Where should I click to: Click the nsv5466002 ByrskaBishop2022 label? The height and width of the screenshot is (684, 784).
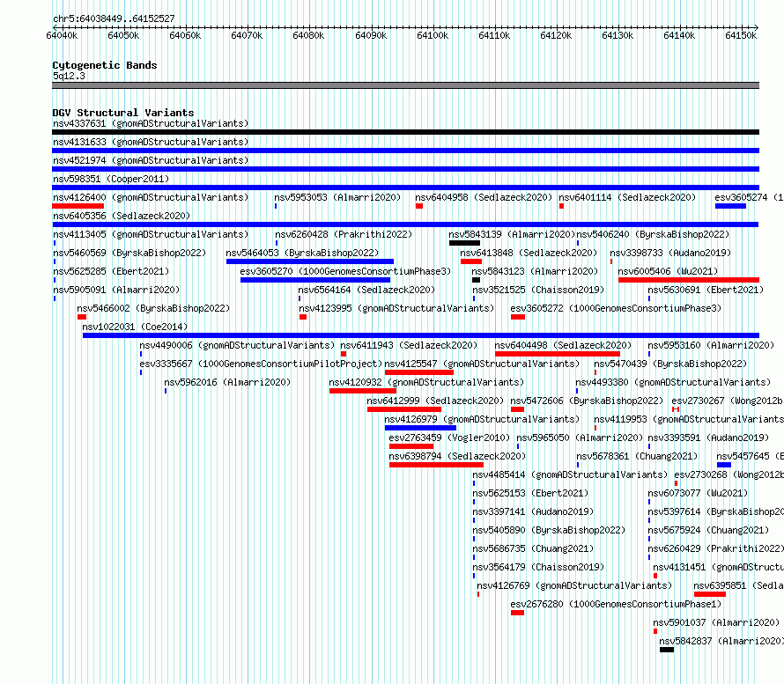pyautogui.click(x=153, y=308)
